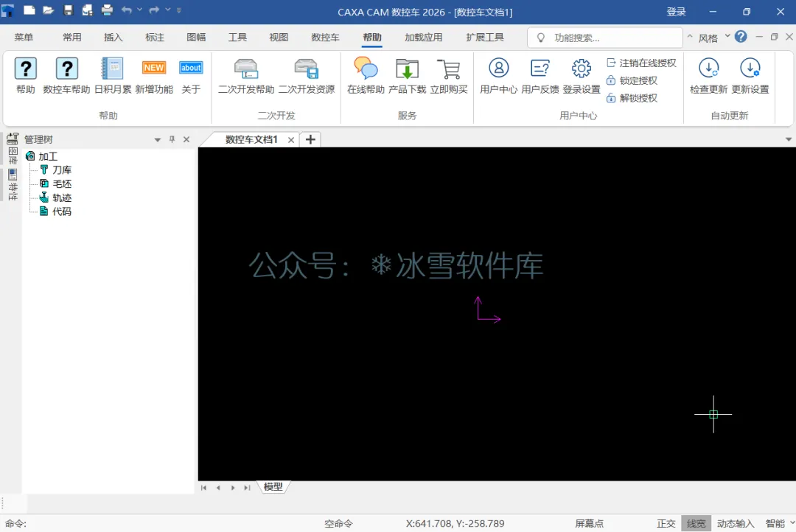Launch 在线帮助 online help
Viewport: 796px width, 532px height.
[x=366, y=76]
